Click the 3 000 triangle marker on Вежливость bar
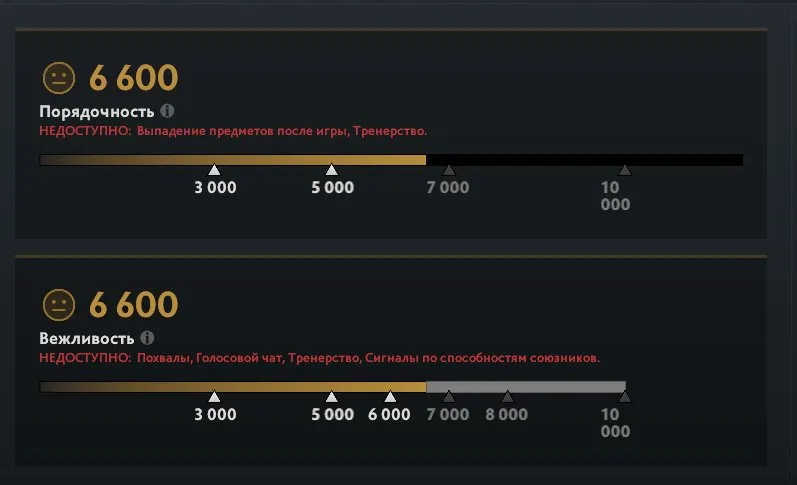The image size is (797, 485). (x=214, y=397)
